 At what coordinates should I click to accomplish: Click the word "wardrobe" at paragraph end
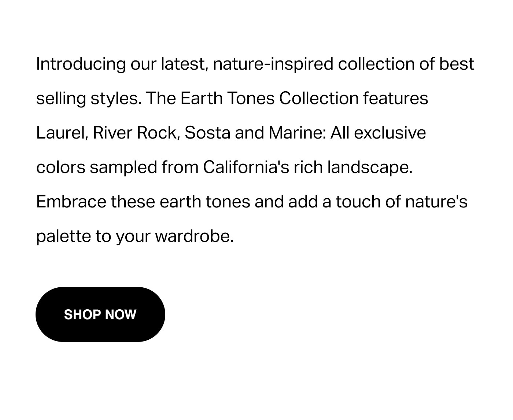pyautogui.click(x=194, y=236)
